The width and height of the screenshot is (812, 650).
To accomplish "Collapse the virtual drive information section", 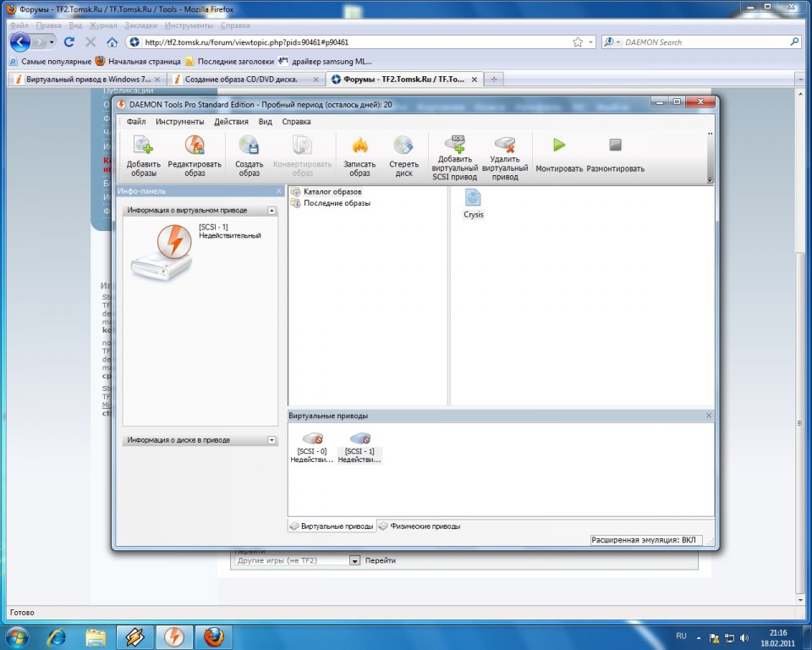I will [272, 211].
